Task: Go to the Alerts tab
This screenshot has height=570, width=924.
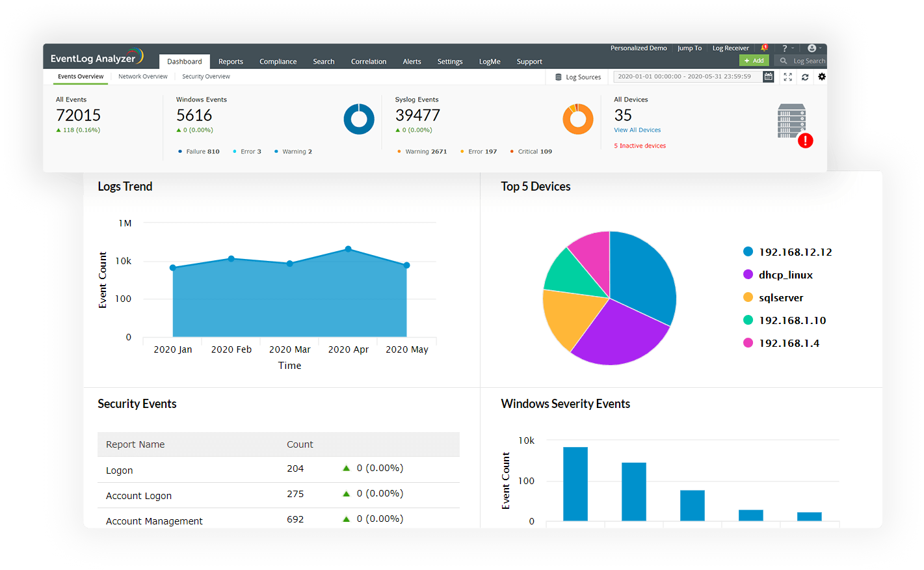Action: point(412,62)
